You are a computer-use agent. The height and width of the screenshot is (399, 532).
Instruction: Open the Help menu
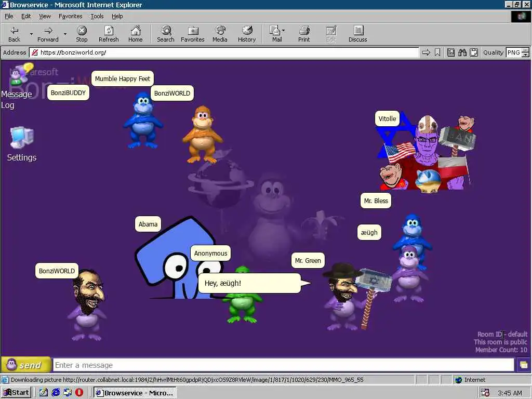tap(117, 16)
